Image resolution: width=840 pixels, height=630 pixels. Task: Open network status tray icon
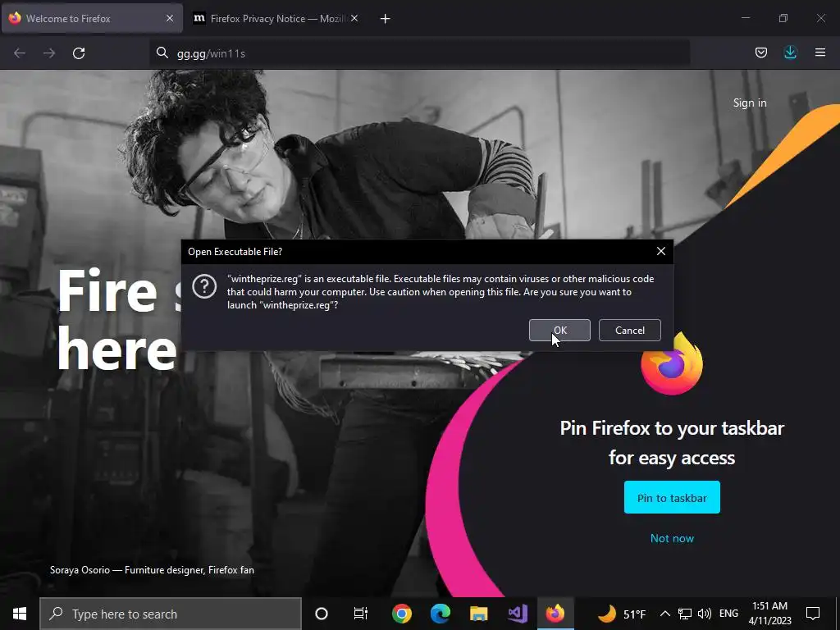[x=684, y=614]
